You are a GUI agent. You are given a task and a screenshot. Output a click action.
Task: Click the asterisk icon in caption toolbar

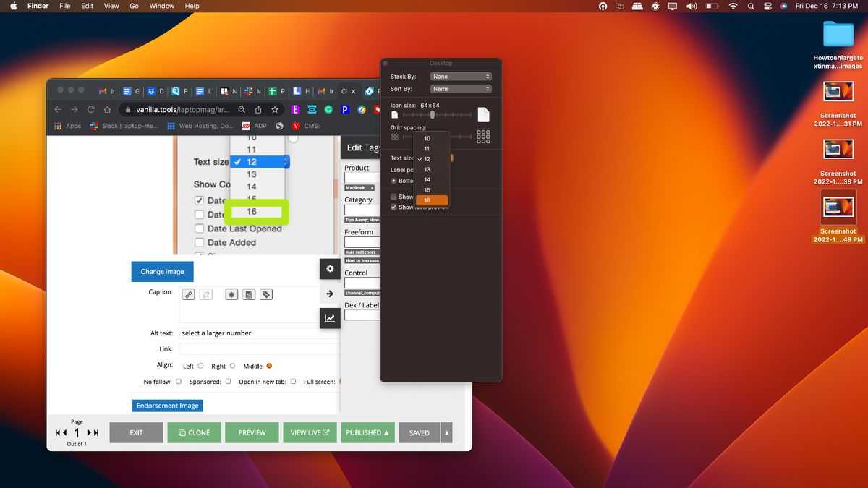pyautogui.click(x=231, y=294)
